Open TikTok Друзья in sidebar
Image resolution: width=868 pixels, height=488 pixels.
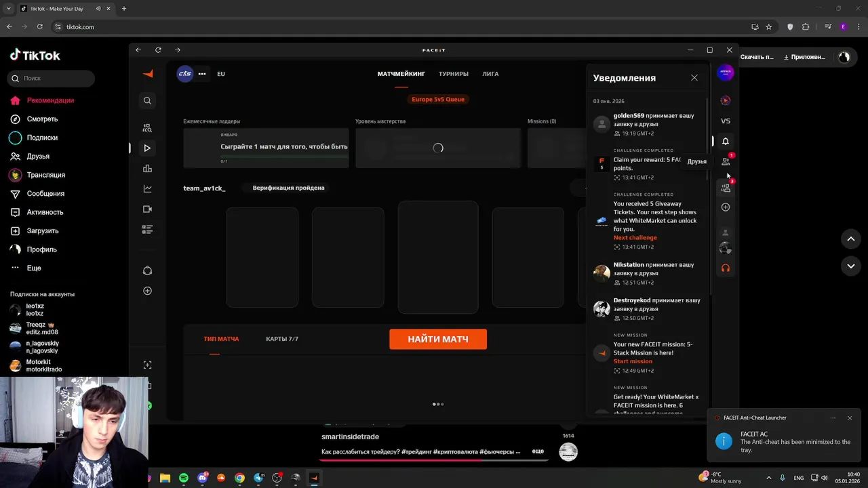(38, 156)
